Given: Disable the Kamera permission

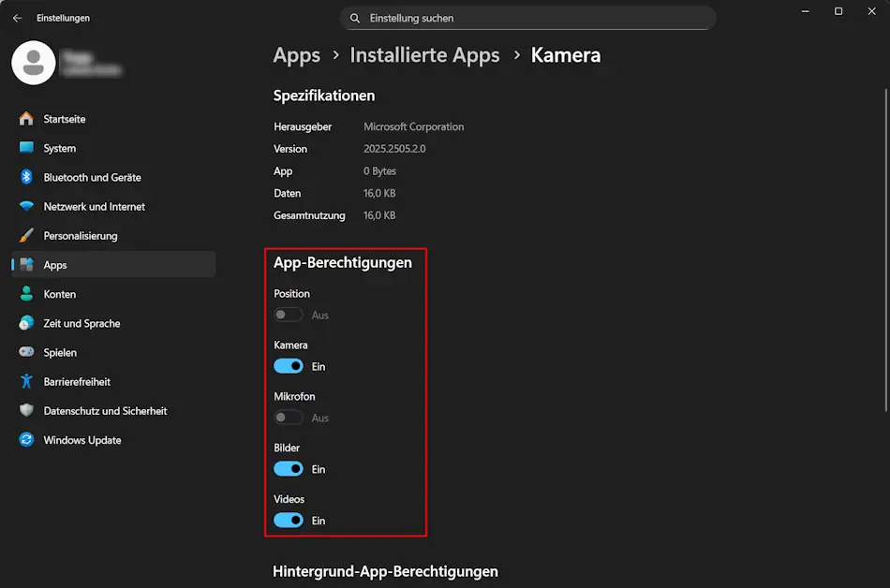Looking at the screenshot, I should [x=288, y=365].
